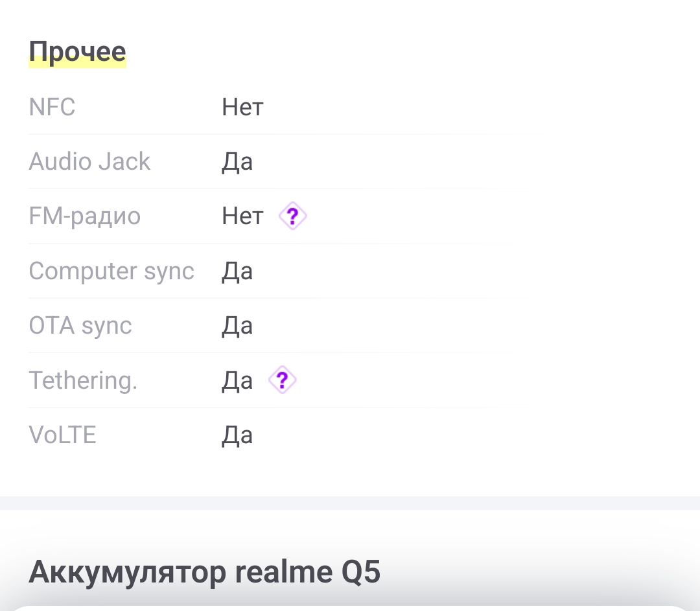This screenshot has width=700, height=611.
Task: Click the Нет value for NFC
Action: pos(242,107)
